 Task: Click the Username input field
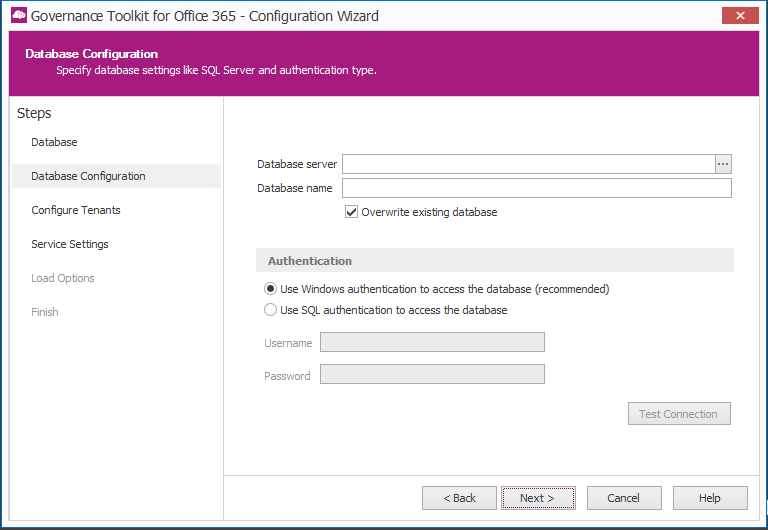click(x=432, y=343)
